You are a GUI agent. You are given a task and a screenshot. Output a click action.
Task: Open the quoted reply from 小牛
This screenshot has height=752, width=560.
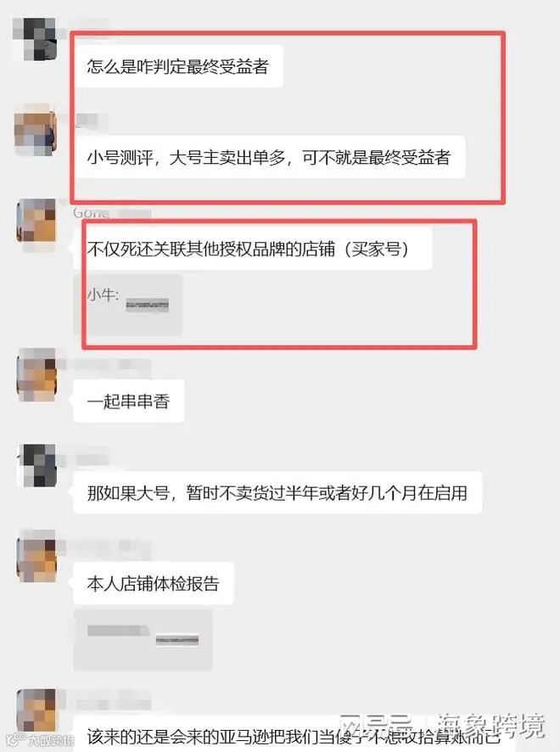point(128,305)
